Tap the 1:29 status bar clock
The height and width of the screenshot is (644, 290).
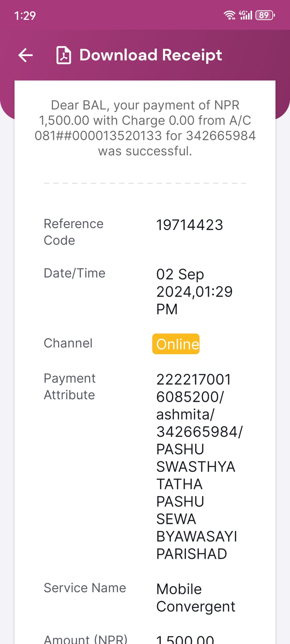tap(25, 16)
